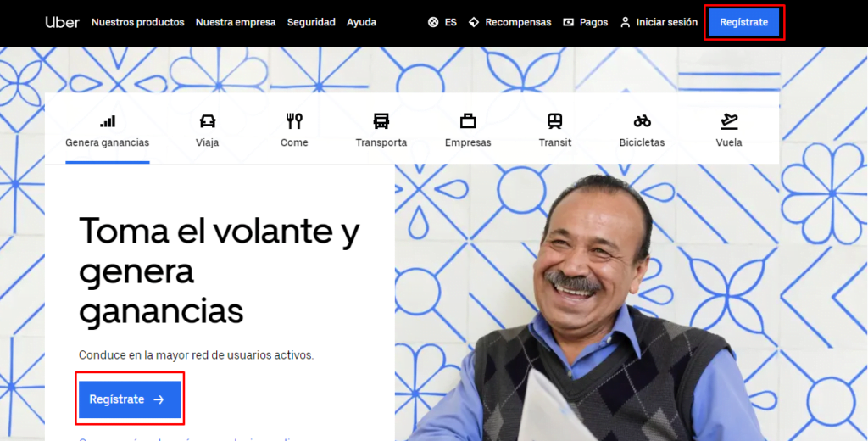Click the person icon beside Iniciar sesión

pyautogui.click(x=625, y=22)
